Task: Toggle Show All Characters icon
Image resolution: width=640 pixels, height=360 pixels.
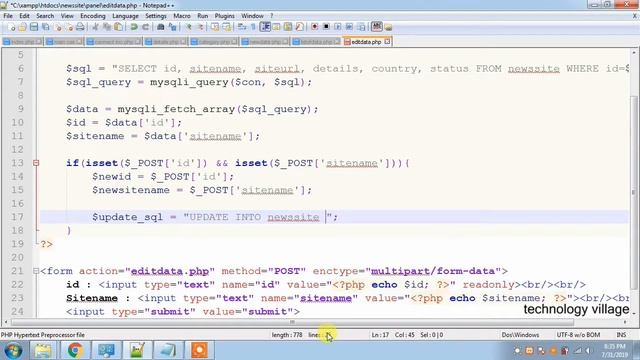Action: (253, 27)
